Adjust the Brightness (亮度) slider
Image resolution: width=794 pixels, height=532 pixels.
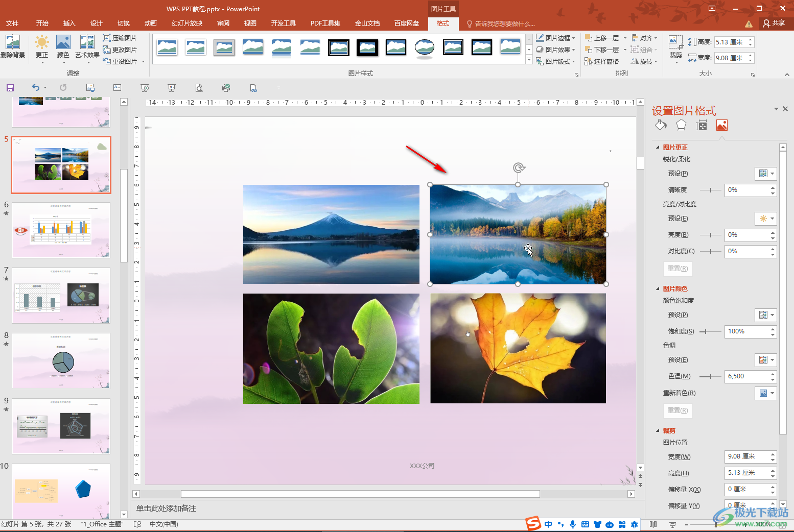click(711, 235)
